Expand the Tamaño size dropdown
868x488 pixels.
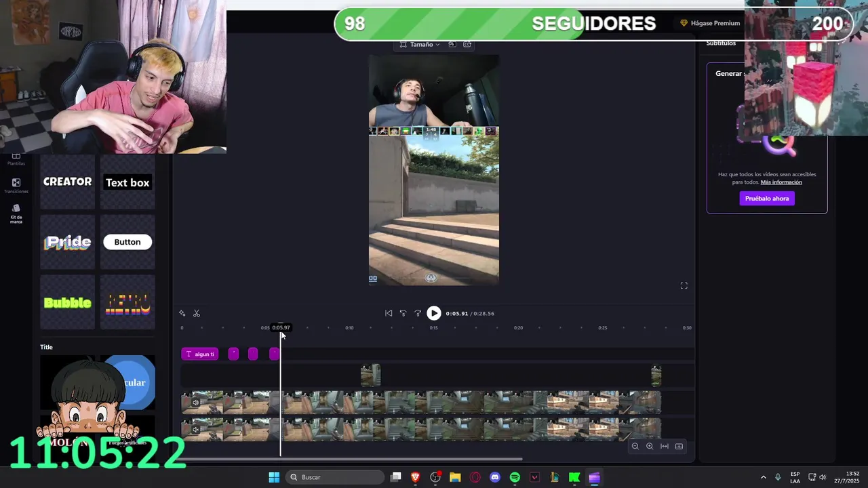[x=420, y=44]
